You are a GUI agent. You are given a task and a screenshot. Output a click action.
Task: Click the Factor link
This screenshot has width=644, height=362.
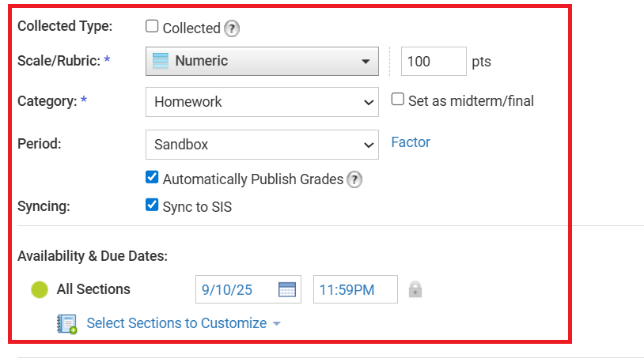[411, 142]
